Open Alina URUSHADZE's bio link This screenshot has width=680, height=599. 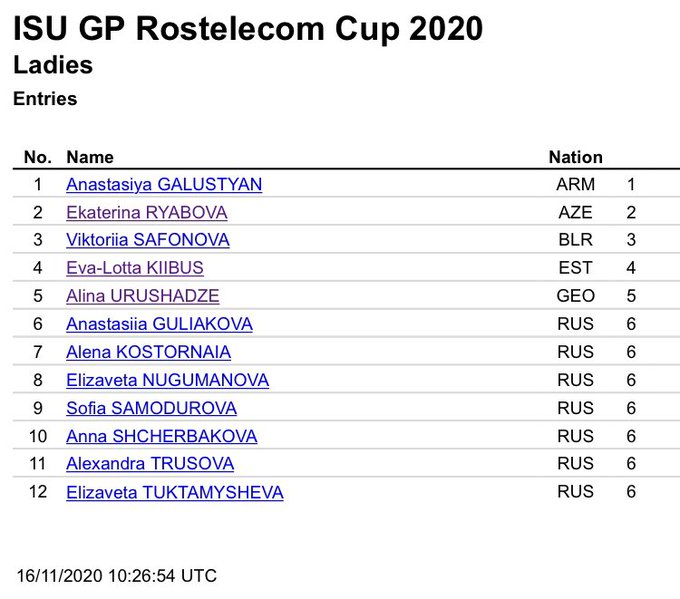click(x=142, y=296)
